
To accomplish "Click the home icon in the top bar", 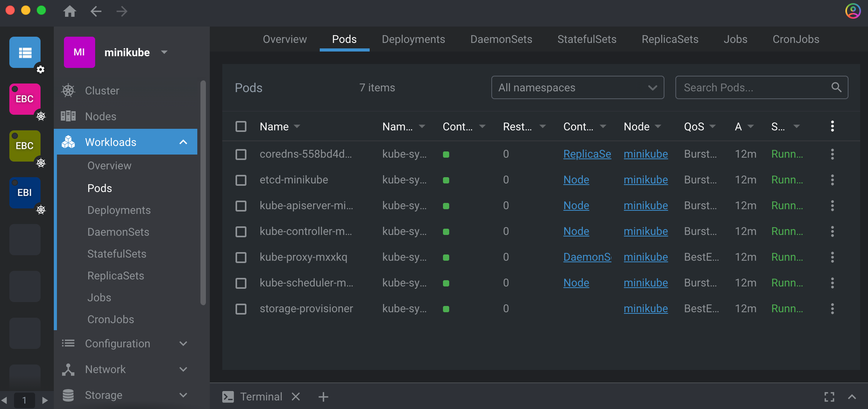I will 70,11.
